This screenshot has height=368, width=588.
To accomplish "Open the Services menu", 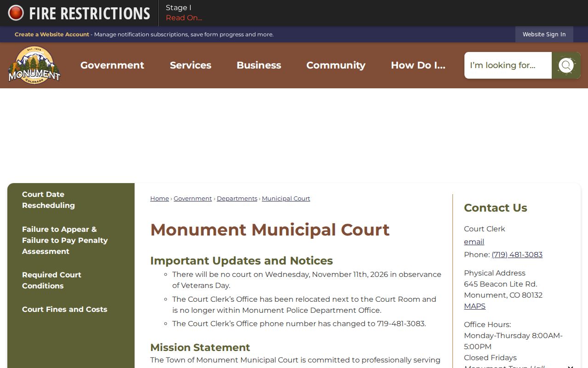I will pos(191,65).
